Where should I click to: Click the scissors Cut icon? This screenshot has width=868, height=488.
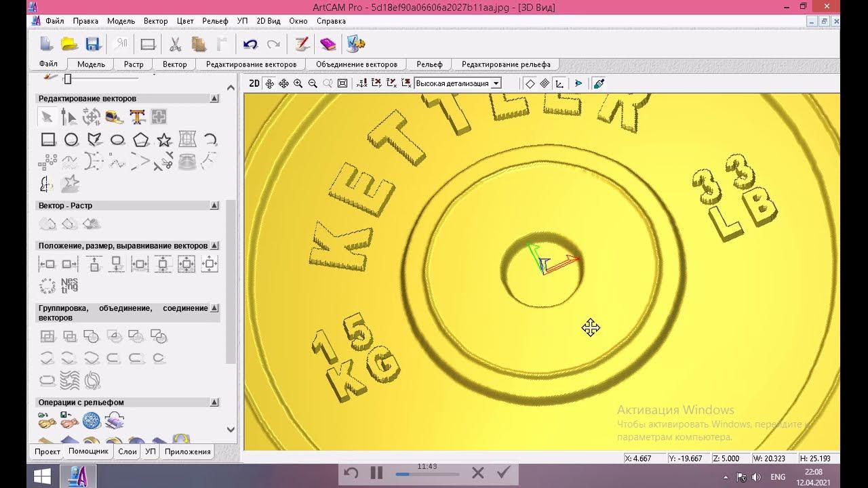click(x=175, y=44)
